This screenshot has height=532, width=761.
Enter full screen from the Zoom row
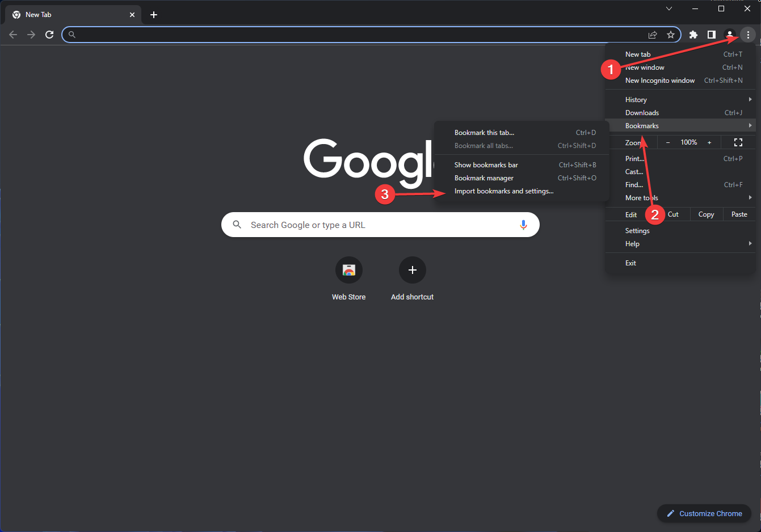tap(738, 142)
